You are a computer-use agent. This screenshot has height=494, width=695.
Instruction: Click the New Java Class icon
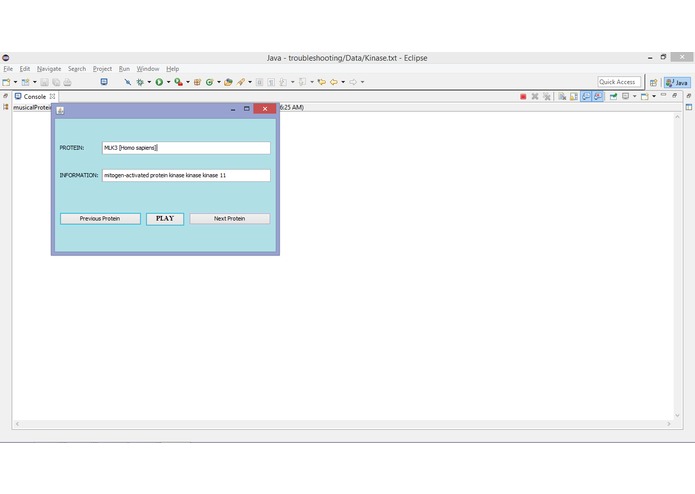[x=210, y=82]
